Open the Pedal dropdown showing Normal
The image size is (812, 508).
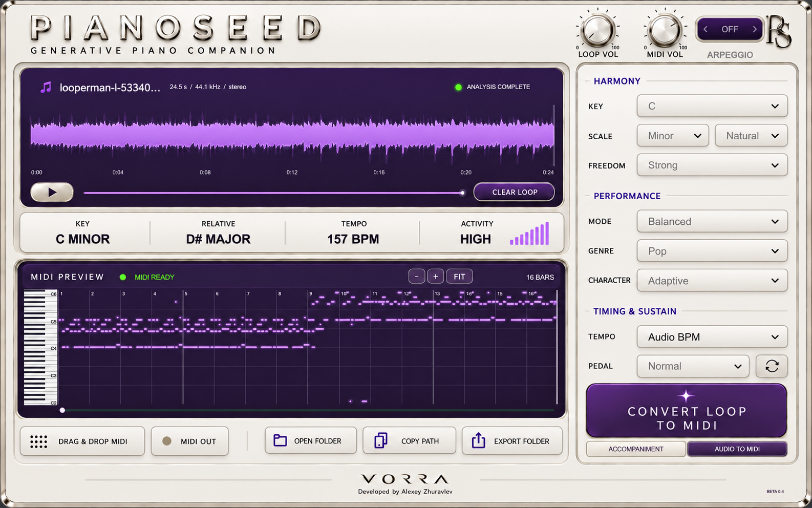coord(693,366)
